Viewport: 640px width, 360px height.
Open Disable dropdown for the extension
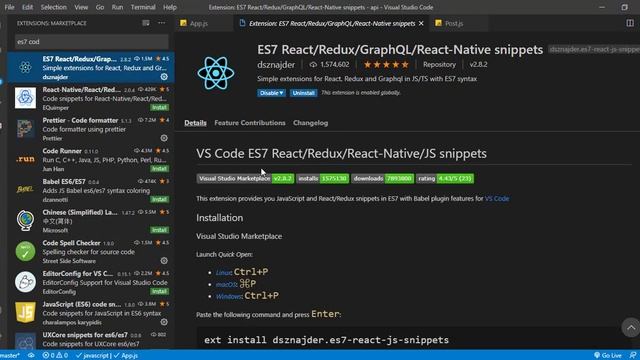pyautogui.click(x=271, y=93)
